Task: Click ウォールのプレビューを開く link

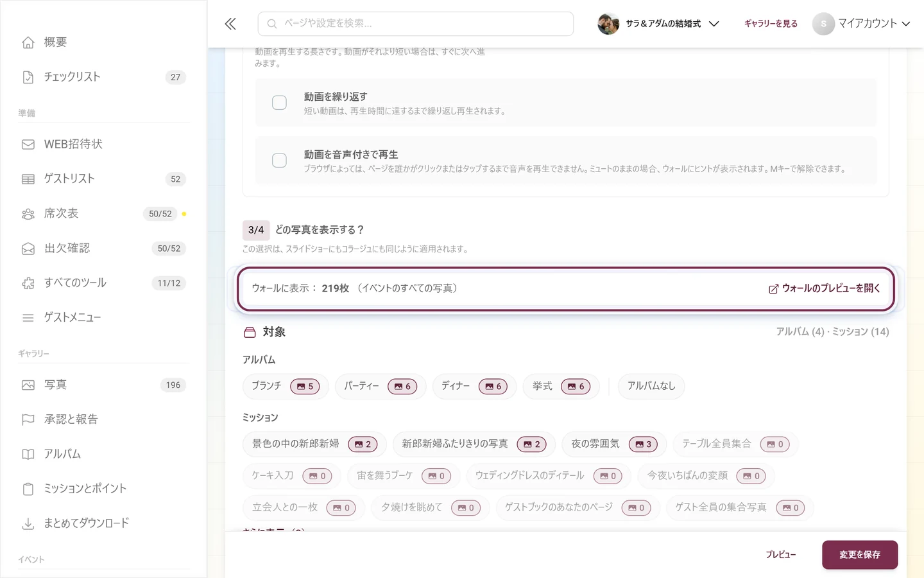Action: click(x=825, y=289)
